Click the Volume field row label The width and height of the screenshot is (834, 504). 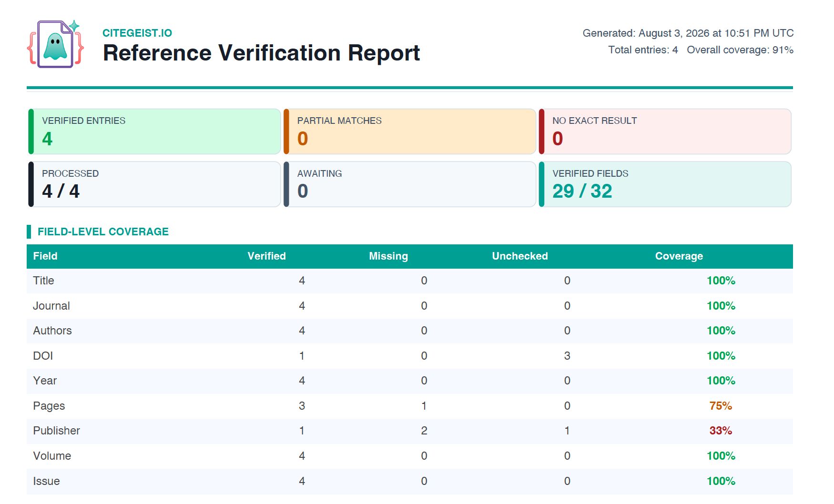tap(52, 456)
